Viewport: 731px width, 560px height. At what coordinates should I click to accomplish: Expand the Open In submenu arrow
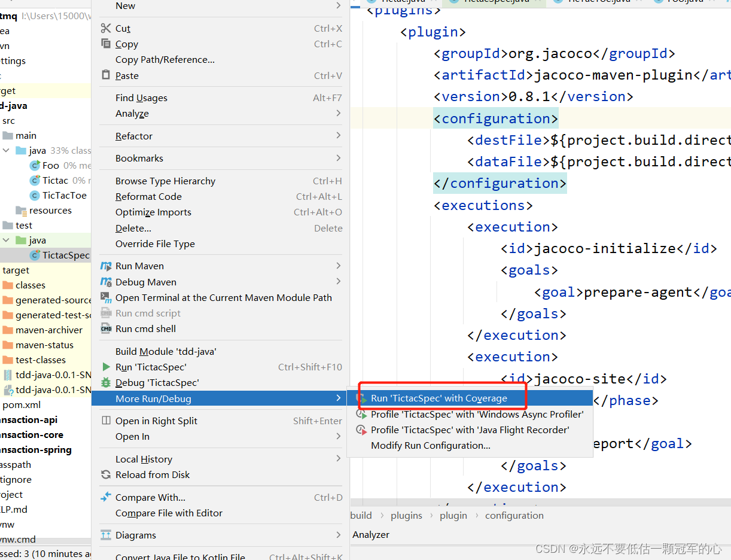(339, 436)
